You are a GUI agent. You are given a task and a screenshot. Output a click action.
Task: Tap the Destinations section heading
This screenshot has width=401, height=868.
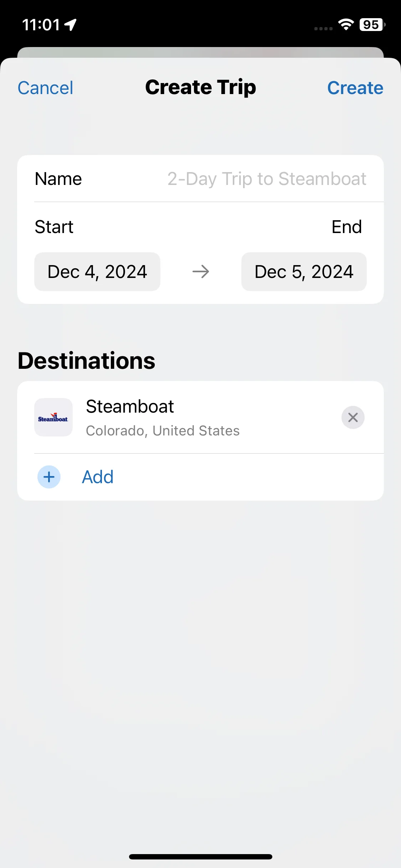pyautogui.click(x=87, y=361)
